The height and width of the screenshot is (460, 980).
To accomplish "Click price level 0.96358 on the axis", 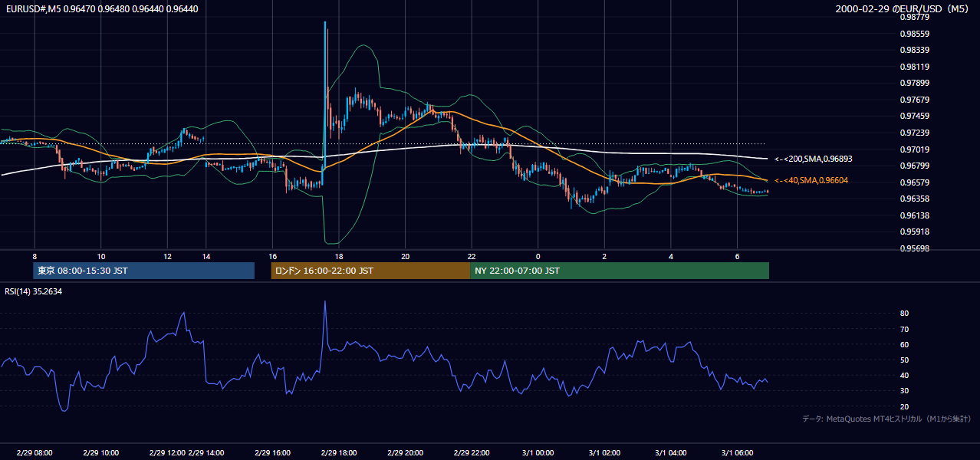I will (914, 199).
